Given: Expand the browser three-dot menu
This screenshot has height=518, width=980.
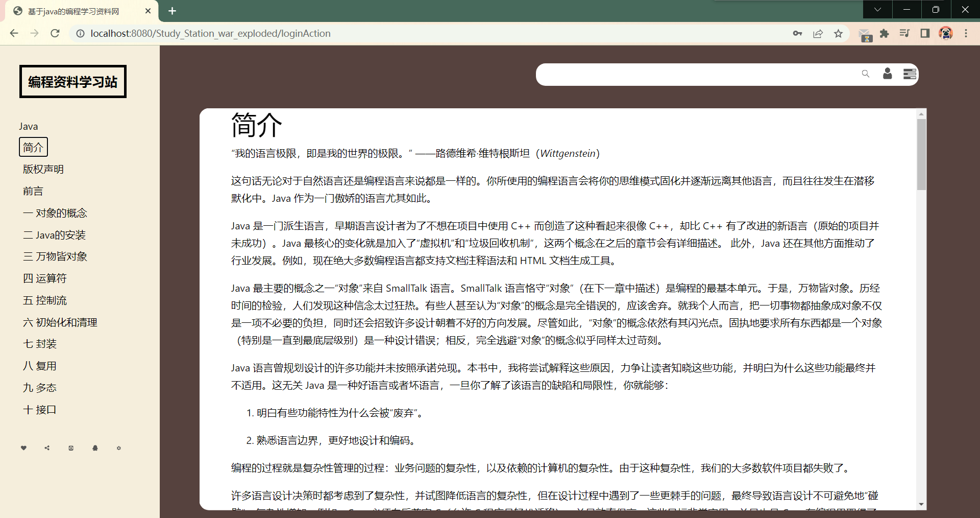Looking at the screenshot, I should tap(966, 34).
